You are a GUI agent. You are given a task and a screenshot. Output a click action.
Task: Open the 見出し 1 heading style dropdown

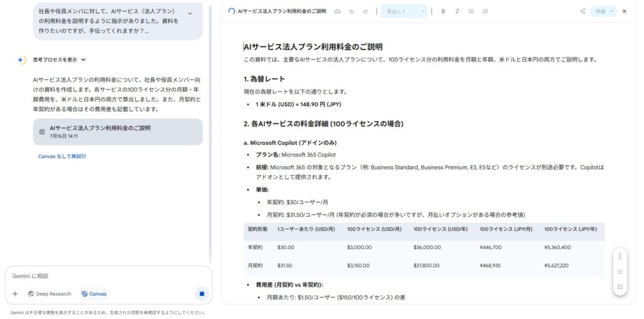click(404, 11)
